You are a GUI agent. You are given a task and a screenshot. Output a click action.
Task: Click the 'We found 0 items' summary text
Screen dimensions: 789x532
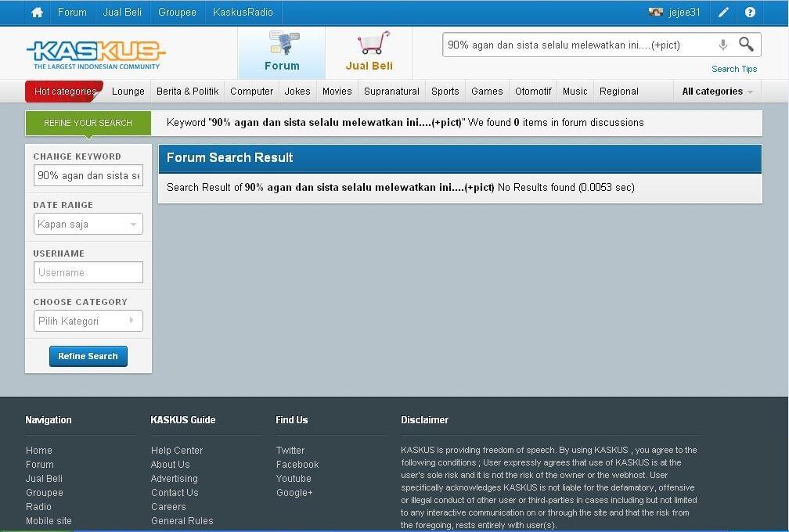pos(556,123)
